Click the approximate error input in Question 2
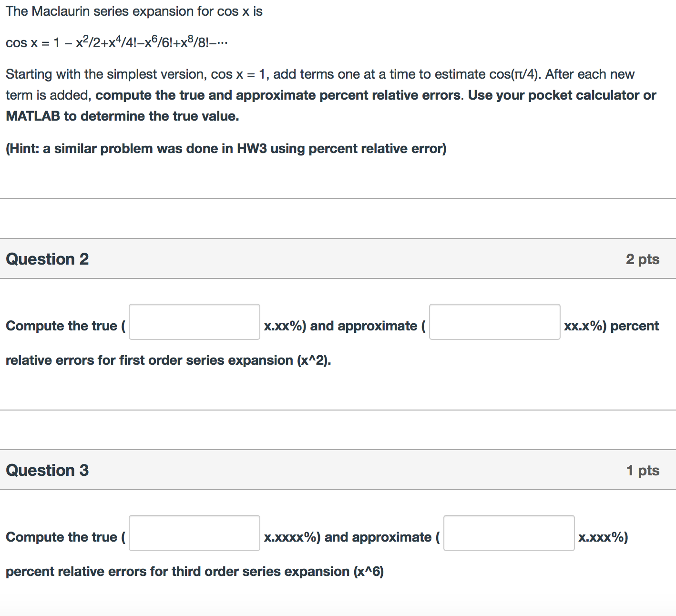Screen dimensions: 676x616 coord(494,322)
